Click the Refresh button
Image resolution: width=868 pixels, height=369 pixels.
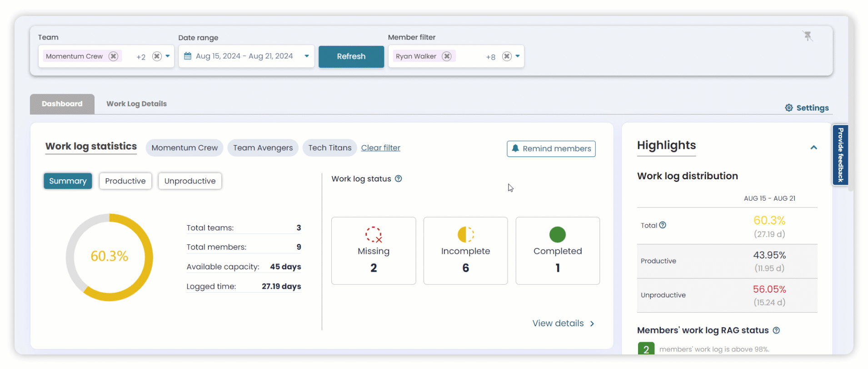pyautogui.click(x=351, y=56)
